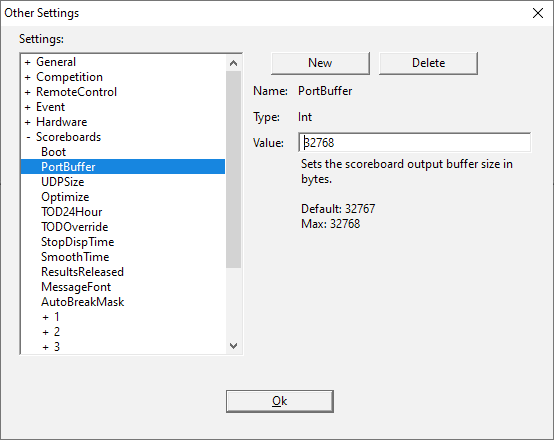Expand the Competition tree node
Viewport: 554px width, 440px height.
point(28,77)
